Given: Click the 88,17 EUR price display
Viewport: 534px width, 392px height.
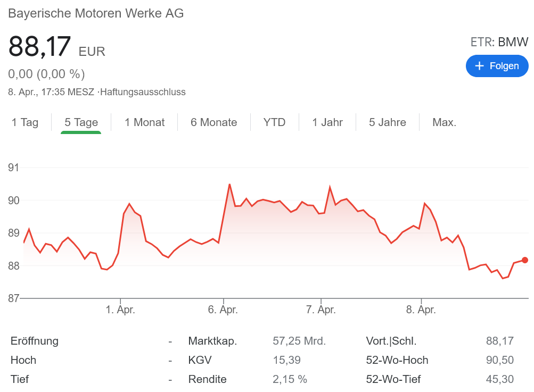Looking at the screenshot, I should coord(55,47).
